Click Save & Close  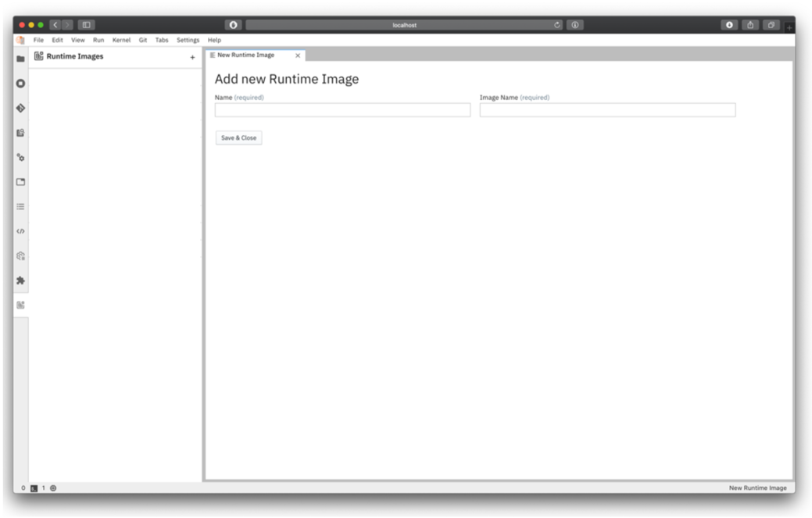point(238,137)
